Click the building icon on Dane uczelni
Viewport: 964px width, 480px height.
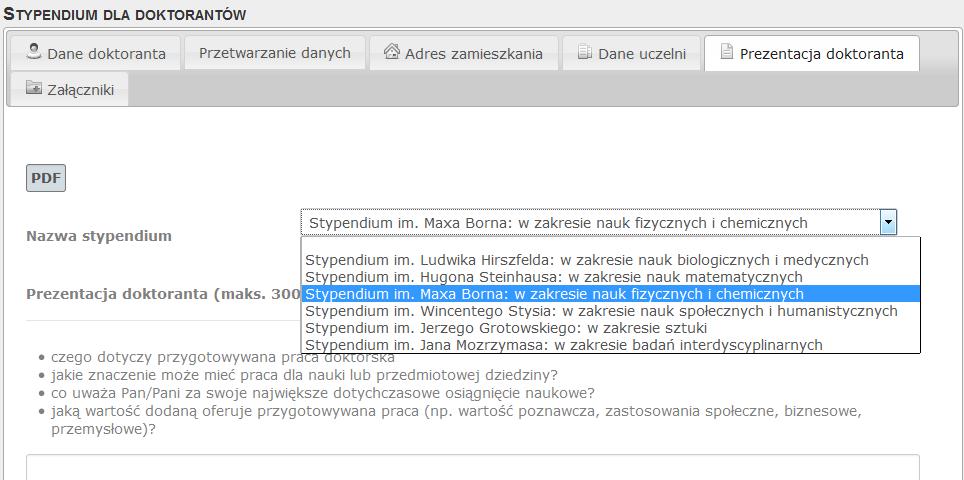coord(585,52)
